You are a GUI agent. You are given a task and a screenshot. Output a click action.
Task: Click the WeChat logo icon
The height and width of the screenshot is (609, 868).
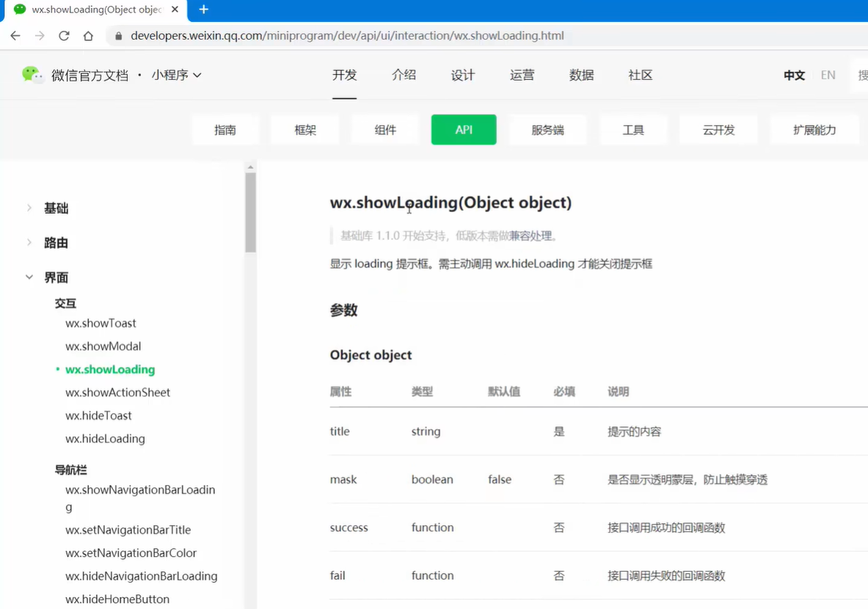click(32, 74)
